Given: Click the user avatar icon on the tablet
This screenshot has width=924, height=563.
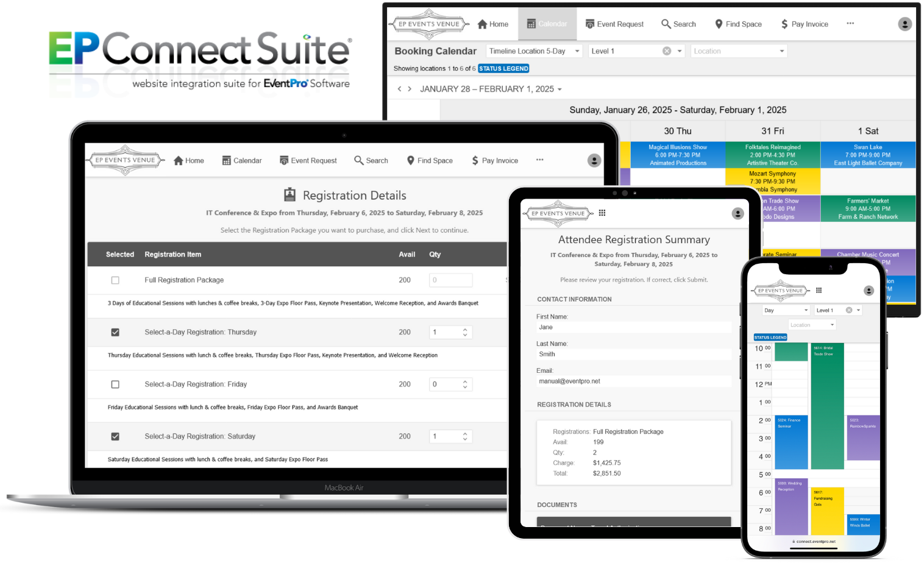Looking at the screenshot, I should click(737, 213).
